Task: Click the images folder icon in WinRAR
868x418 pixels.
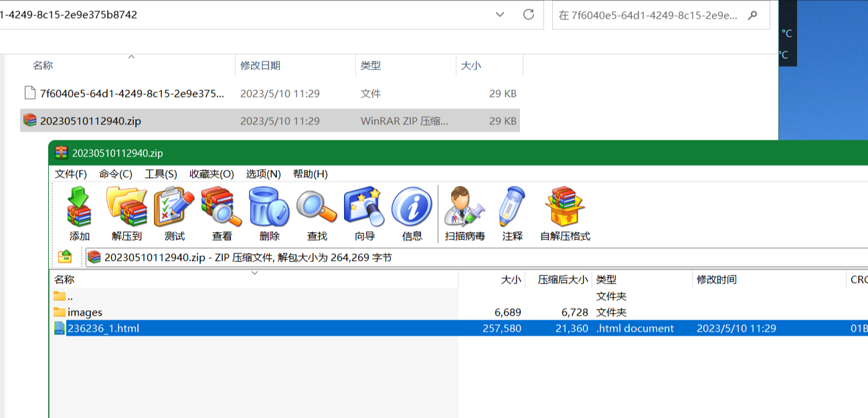Action: tap(60, 312)
